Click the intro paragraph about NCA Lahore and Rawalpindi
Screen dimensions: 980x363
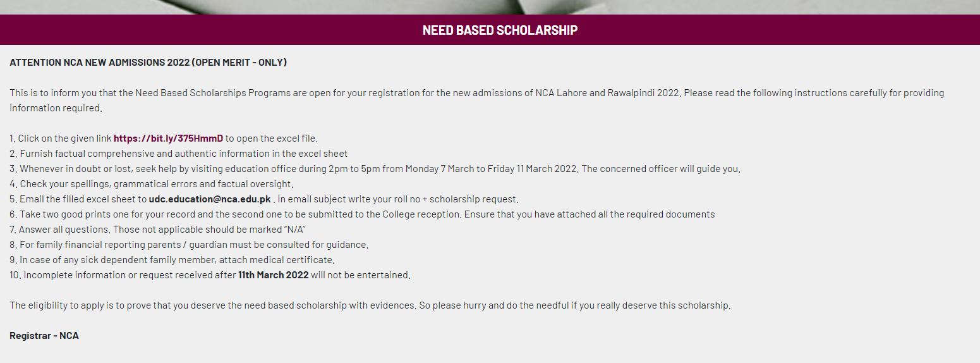tap(477, 100)
